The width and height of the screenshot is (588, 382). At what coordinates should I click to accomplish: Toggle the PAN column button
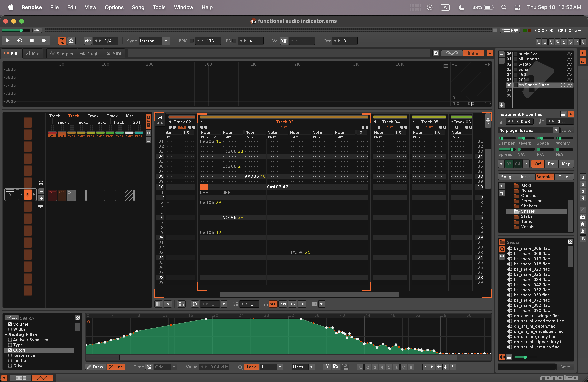(283, 304)
